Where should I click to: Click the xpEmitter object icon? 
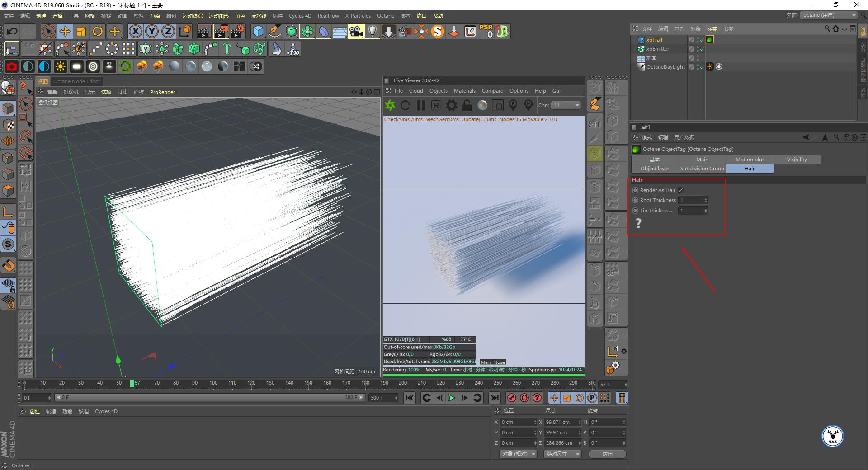pos(642,49)
